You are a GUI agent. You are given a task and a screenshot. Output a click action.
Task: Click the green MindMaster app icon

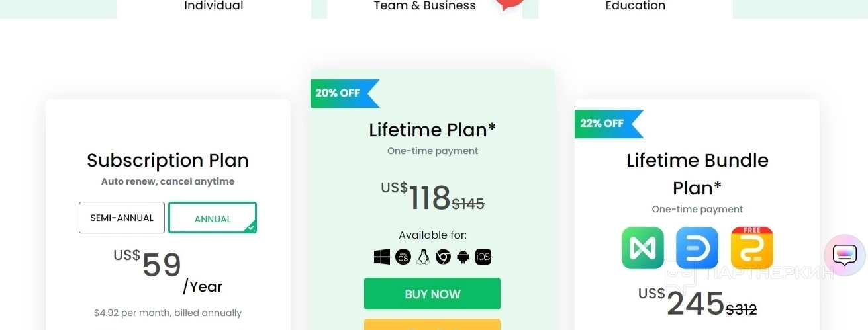tap(643, 248)
